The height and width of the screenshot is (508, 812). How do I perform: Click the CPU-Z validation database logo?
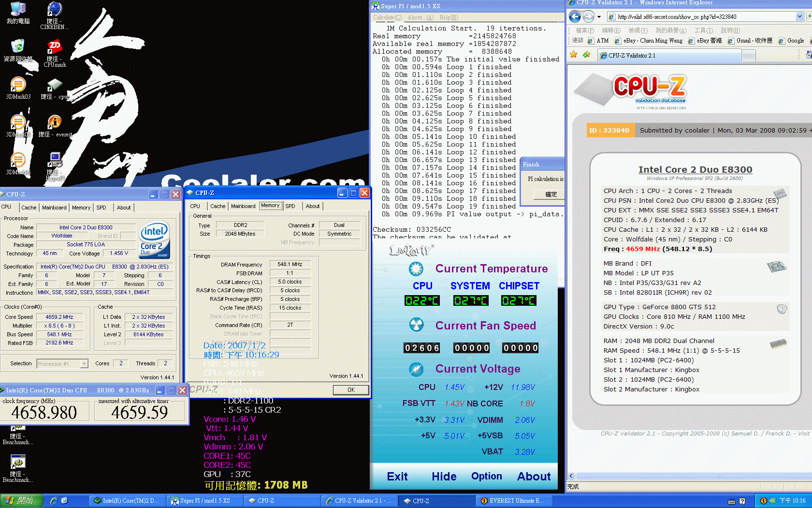(629, 90)
